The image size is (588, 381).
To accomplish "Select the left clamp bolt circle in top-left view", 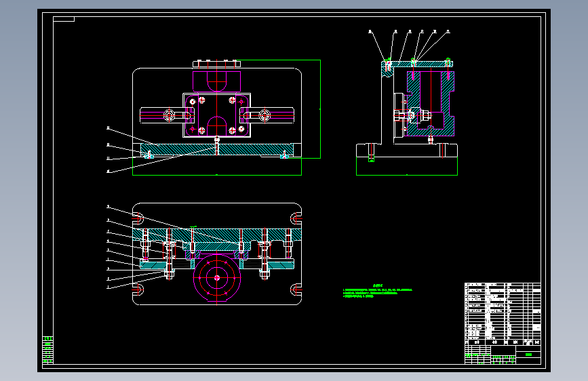I will (169, 115).
